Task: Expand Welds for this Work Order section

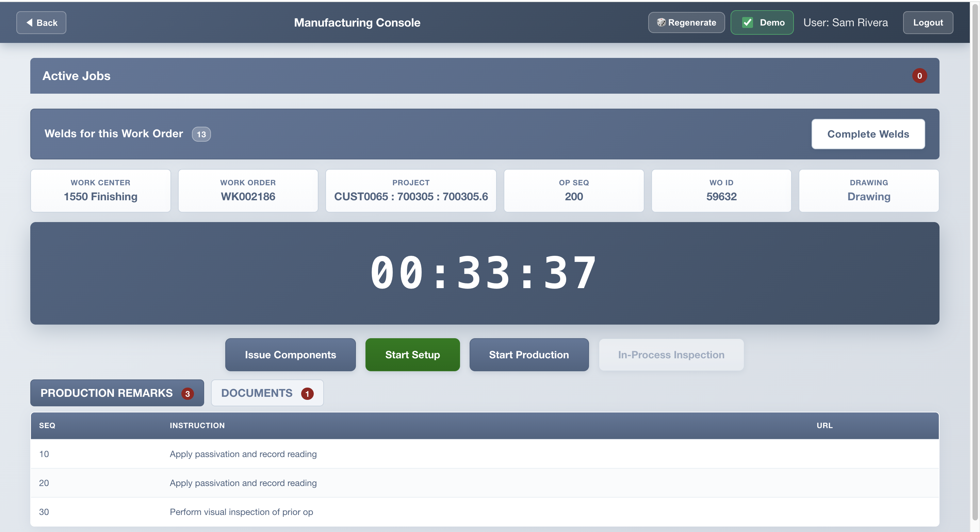Action: point(485,134)
